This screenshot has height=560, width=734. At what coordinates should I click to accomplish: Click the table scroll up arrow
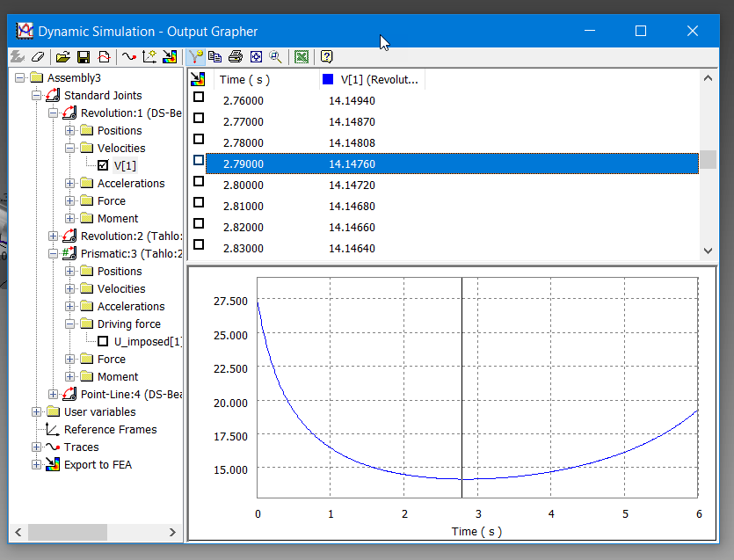click(708, 78)
